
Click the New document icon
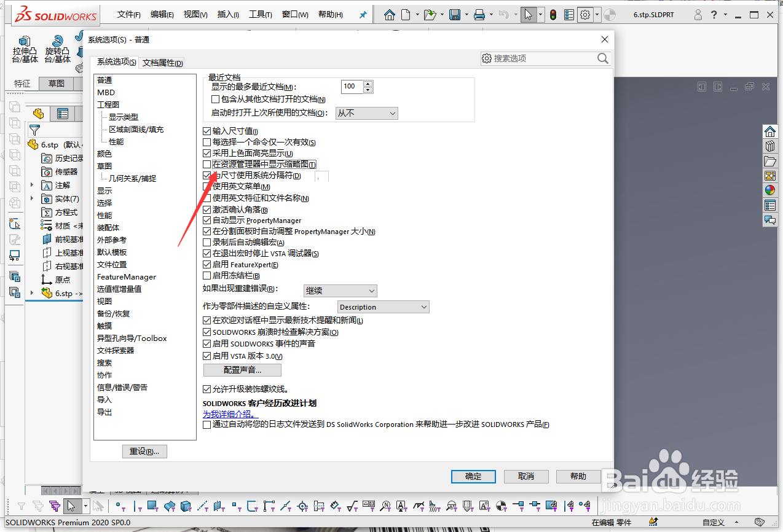tap(406, 15)
